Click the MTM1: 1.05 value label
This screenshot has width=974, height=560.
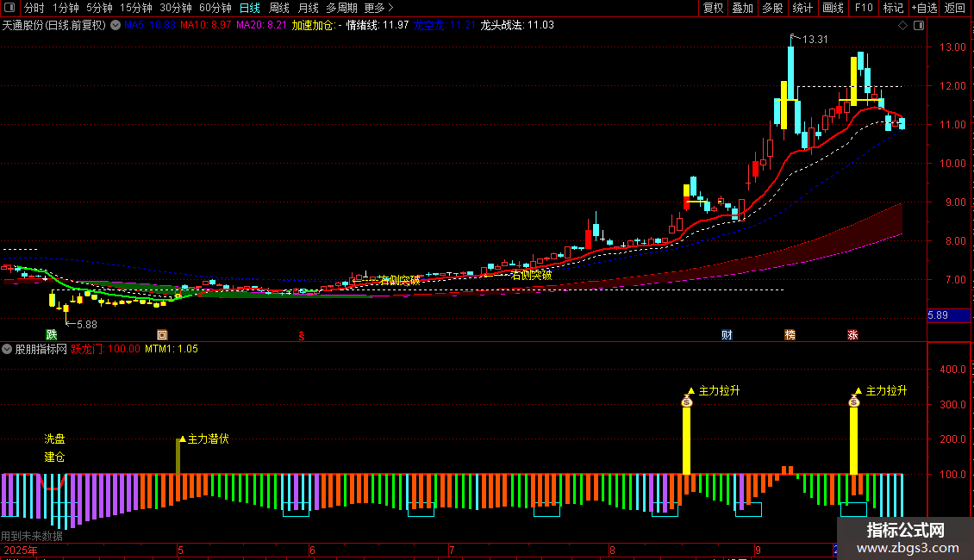172,350
